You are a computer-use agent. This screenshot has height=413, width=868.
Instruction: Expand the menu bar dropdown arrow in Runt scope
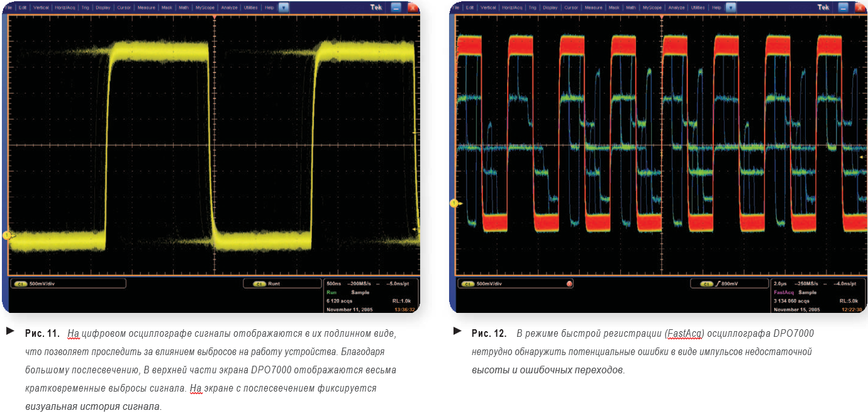click(284, 8)
